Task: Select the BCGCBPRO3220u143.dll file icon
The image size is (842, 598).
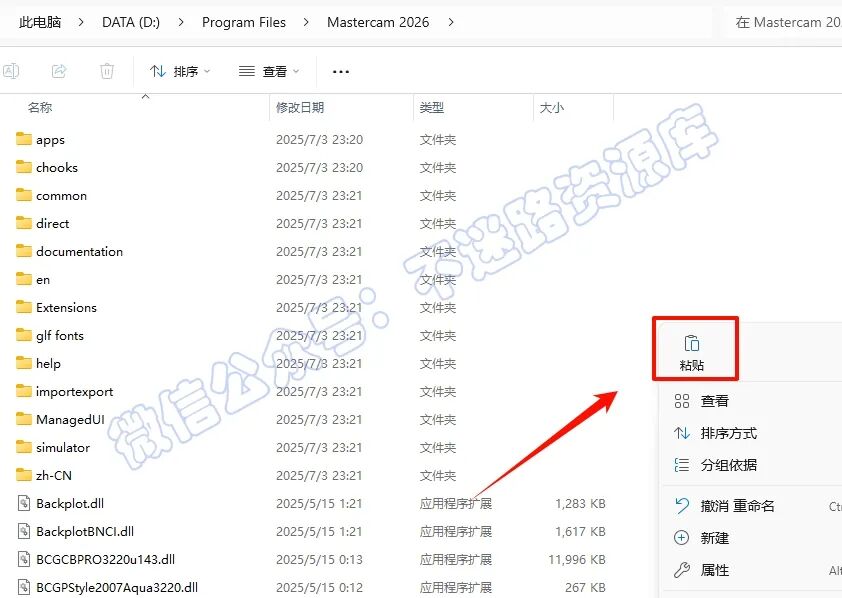Action: (x=24, y=559)
